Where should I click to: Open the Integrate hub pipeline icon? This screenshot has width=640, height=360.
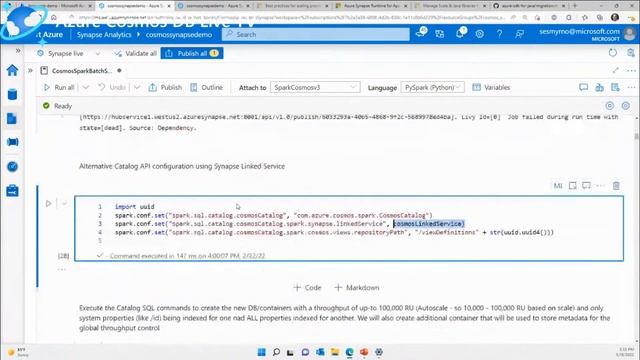pyautogui.click(x=12, y=142)
